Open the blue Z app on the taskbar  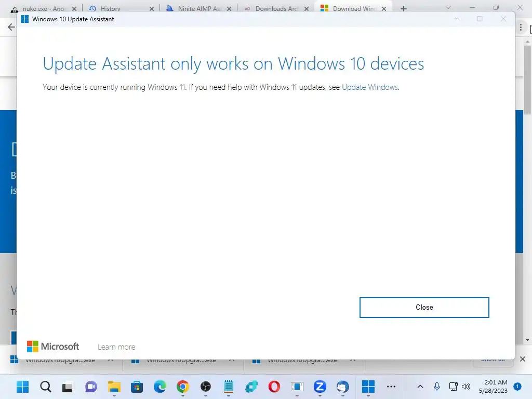coord(320,387)
